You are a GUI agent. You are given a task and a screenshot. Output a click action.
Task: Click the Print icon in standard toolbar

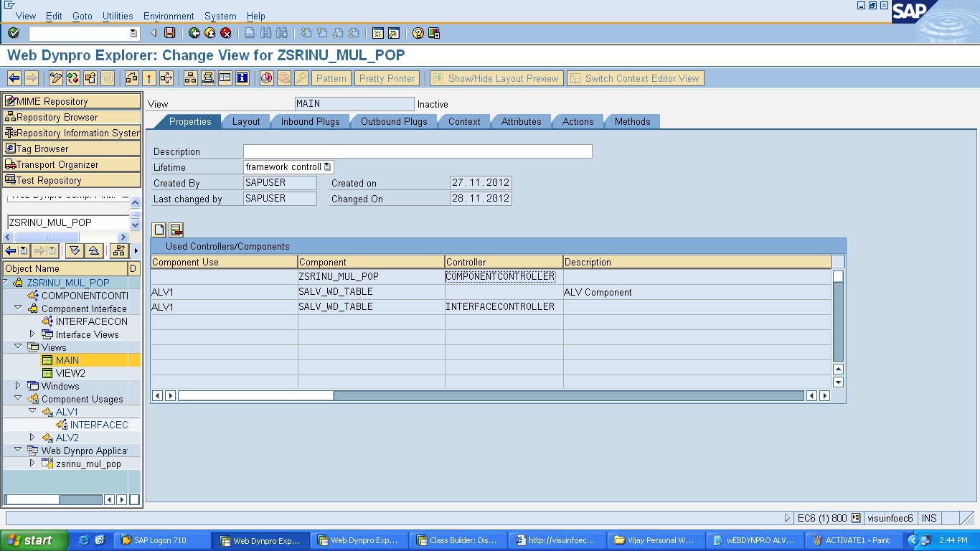tap(250, 33)
